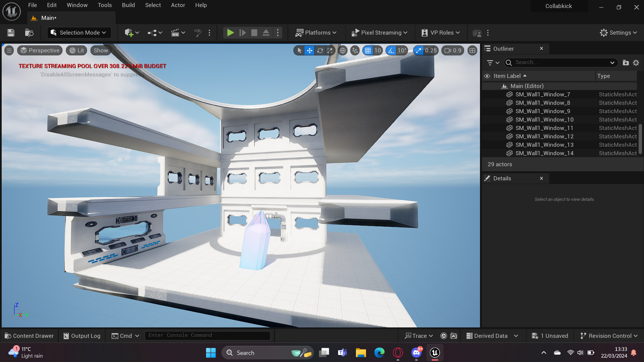The height and width of the screenshot is (362, 644).
Task: Open the play options three-dot menu
Action: [278, 33]
